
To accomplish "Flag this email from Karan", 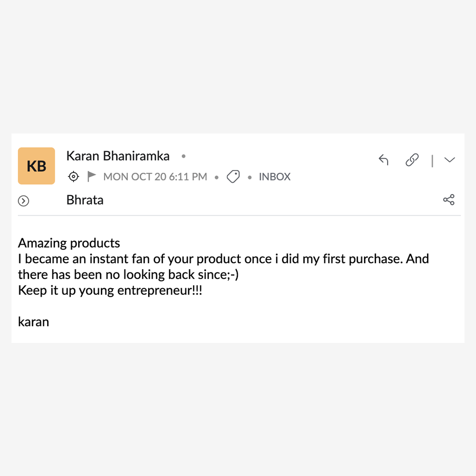I will coord(92,177).
